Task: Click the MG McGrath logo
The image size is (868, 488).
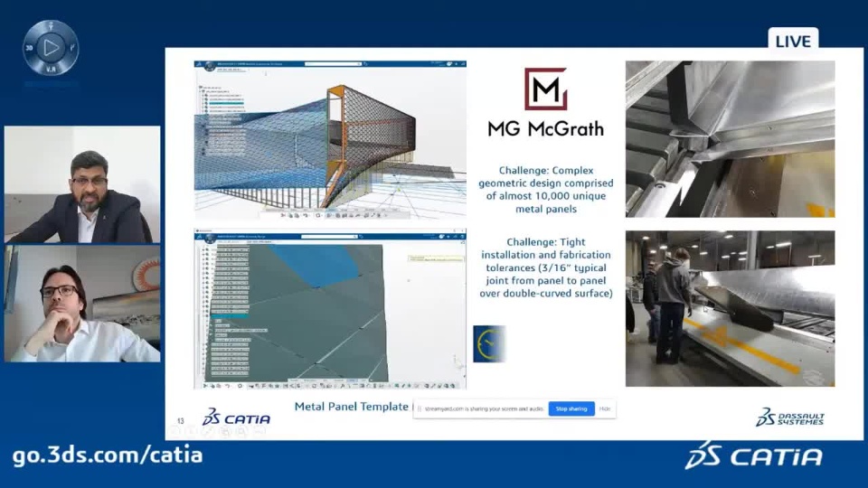Action: coord(546,102)
